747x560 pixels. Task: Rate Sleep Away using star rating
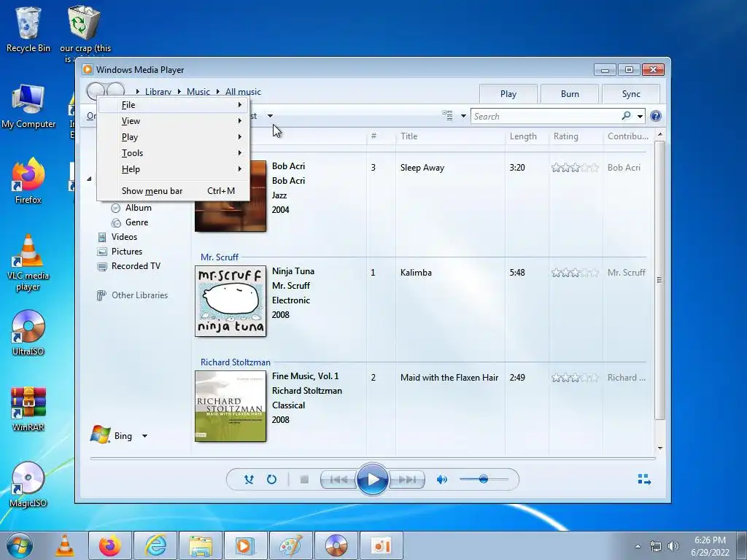575,168
